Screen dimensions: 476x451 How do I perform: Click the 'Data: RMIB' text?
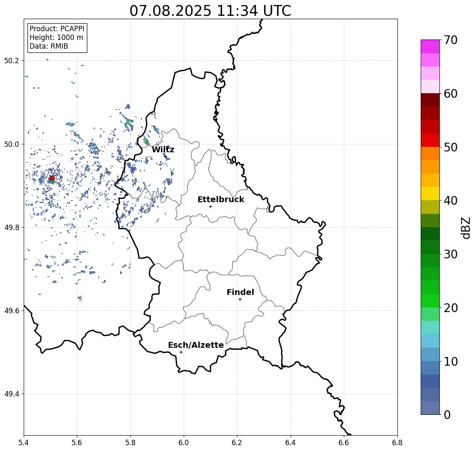(x=49, y=46)
